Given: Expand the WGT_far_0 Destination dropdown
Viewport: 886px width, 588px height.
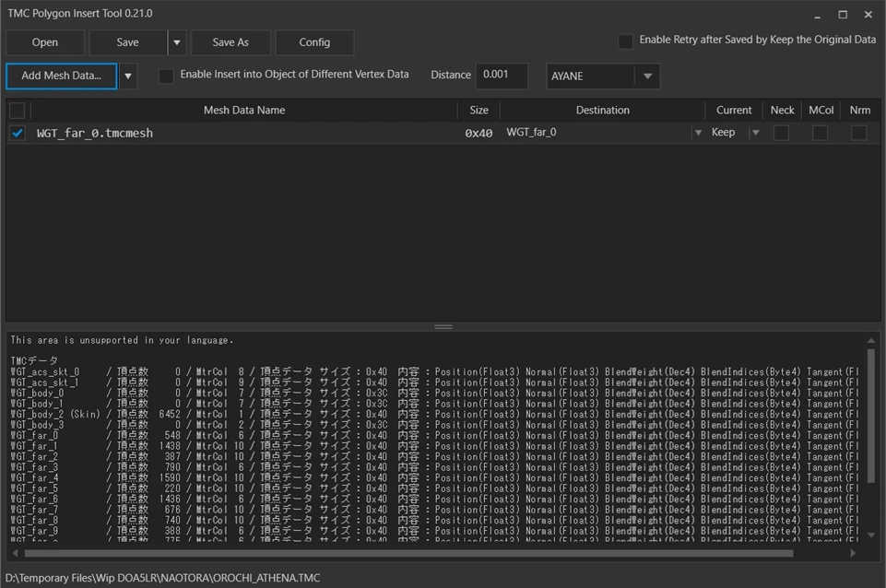Looking at the screenshot, I should (698, 133).
